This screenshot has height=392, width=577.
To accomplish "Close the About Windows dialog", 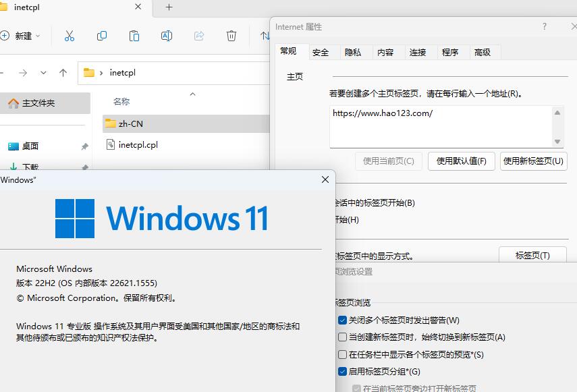I will [x=325, y=179].
